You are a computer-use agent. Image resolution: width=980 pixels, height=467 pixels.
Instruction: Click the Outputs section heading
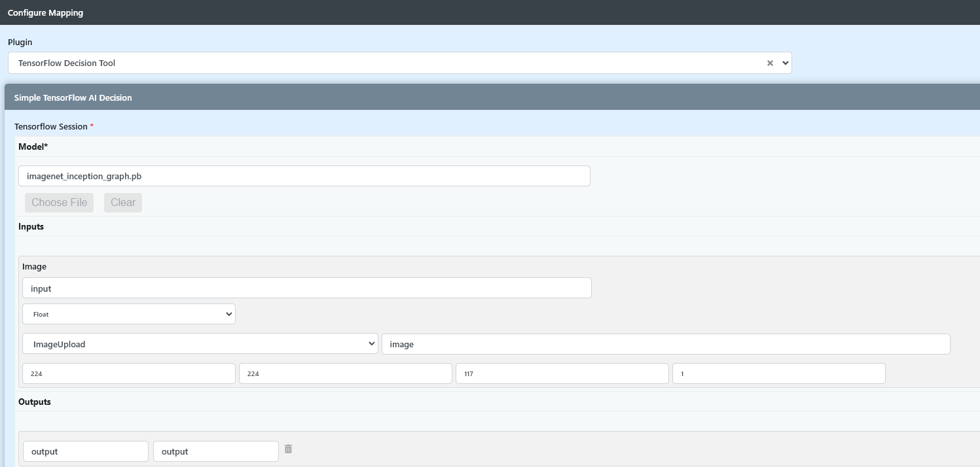click(35, 402)
